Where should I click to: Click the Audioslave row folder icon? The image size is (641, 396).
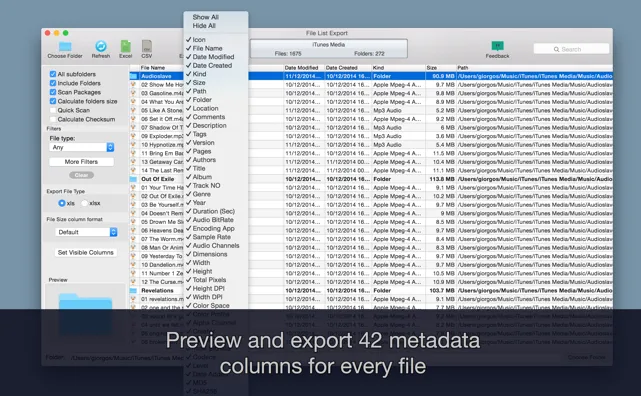133,76
